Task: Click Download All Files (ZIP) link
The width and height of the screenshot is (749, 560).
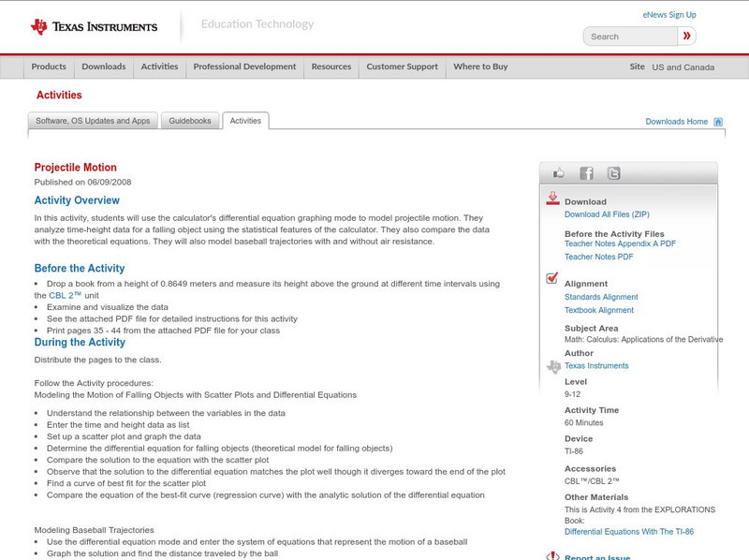Action: 607,214
